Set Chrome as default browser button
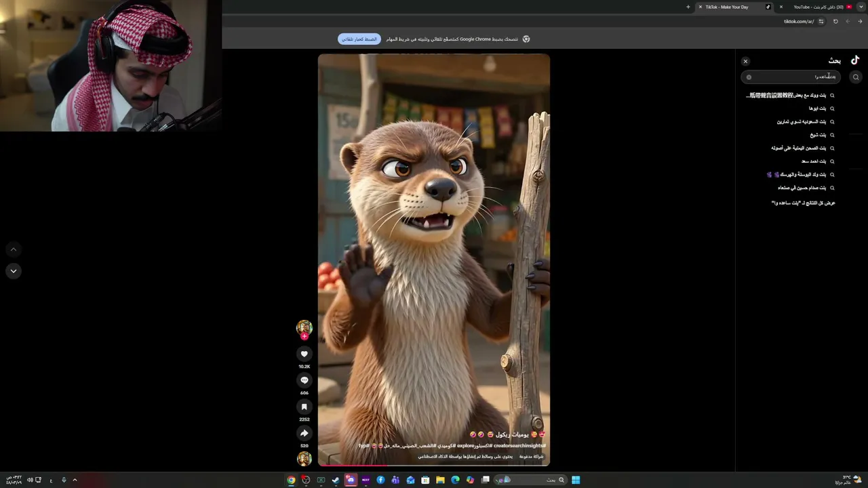This screenshot has width=868, height=488. pos(359,39)
